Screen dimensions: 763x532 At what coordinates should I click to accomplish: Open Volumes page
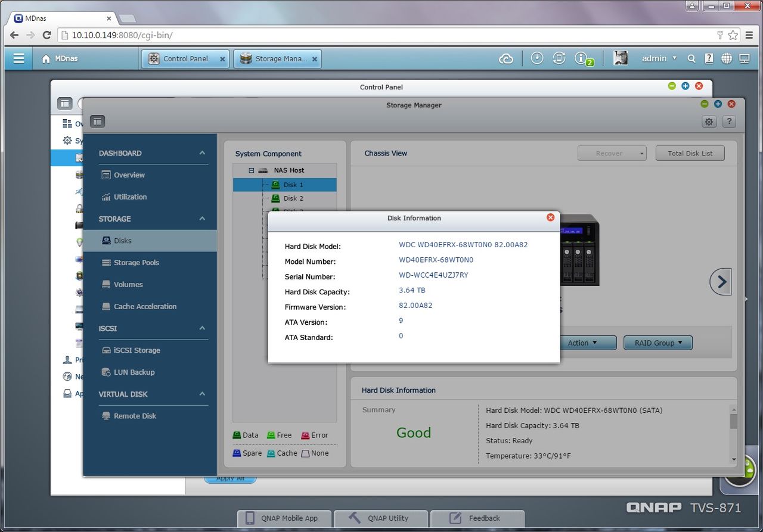pos(128,285)
